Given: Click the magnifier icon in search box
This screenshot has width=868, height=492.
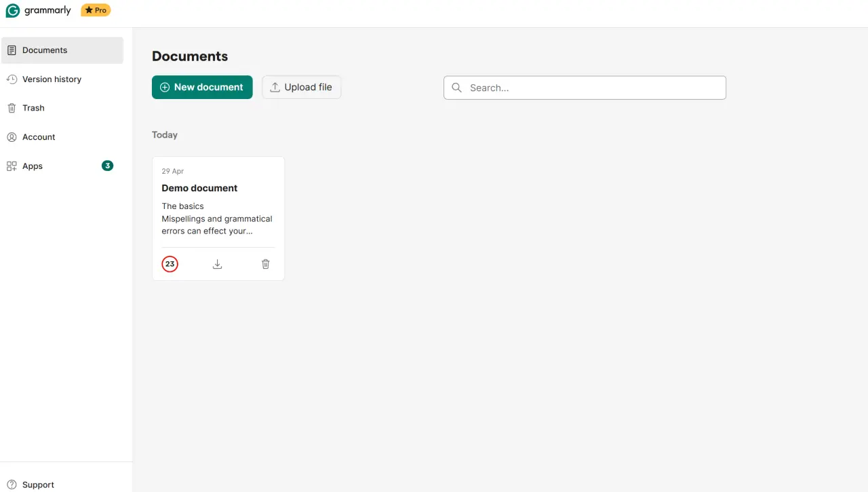Looking at the screenshot, I should click(457, 88).
